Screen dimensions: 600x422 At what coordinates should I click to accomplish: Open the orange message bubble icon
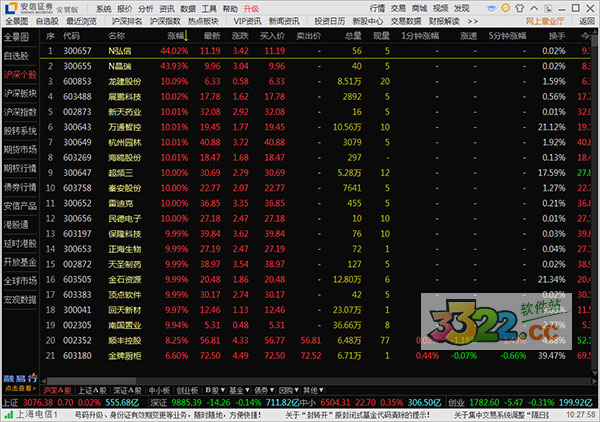pos(505,8)
